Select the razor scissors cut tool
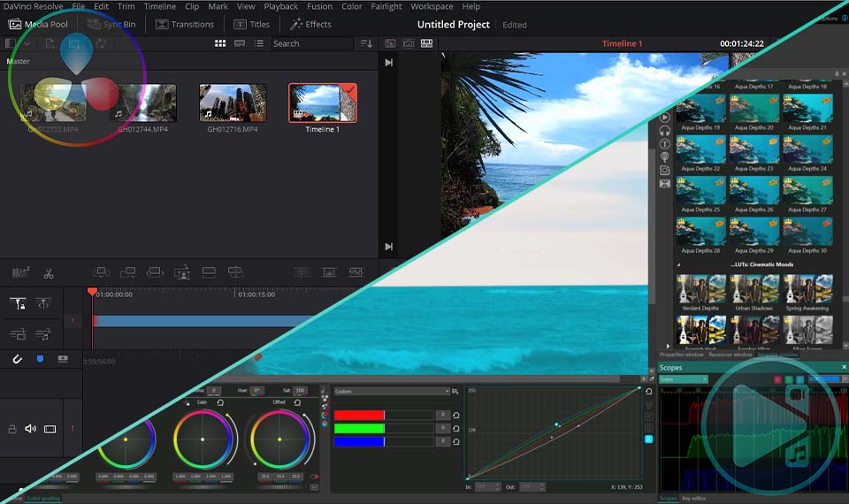The image size is (849, 504). pos(49,273)
